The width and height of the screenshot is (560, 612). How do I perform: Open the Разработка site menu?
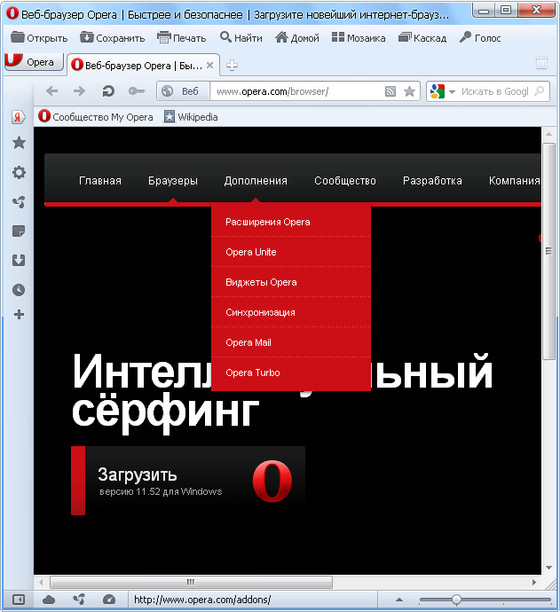coord(432,181)
